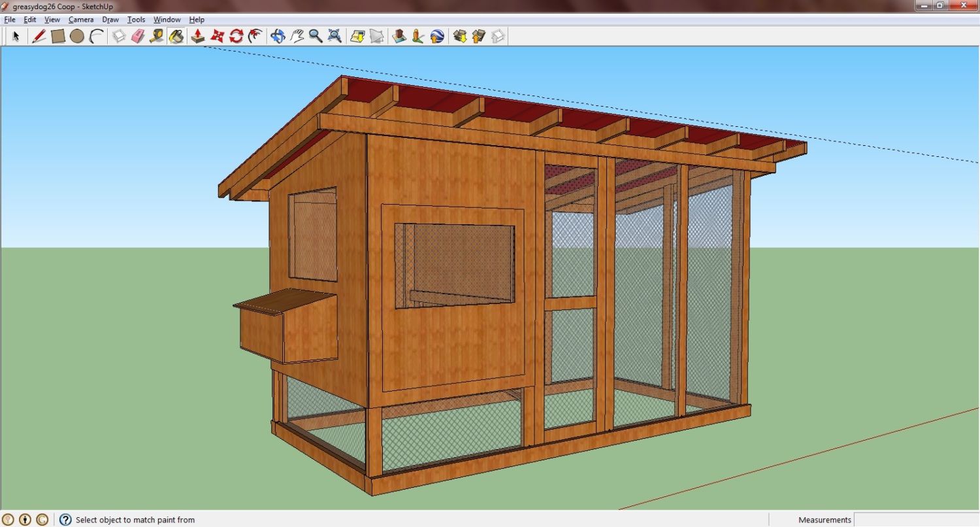Screen dimensions: 980x527
Task: Activate the Circle drawing tool
Action: 77,36
